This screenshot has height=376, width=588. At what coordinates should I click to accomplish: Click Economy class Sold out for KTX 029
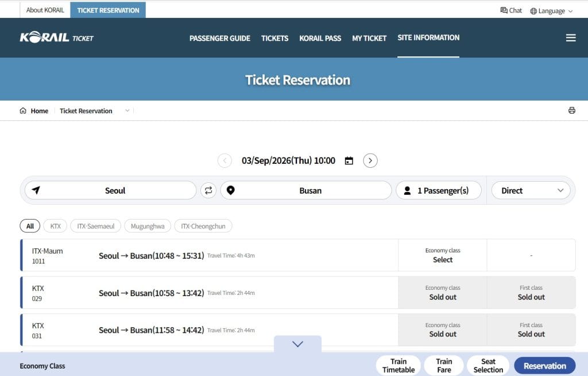(x=443, y=293)
